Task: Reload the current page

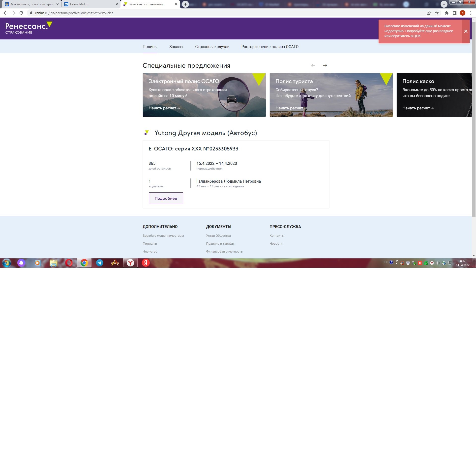Action: pyautogui.click(x=21, y=13)
